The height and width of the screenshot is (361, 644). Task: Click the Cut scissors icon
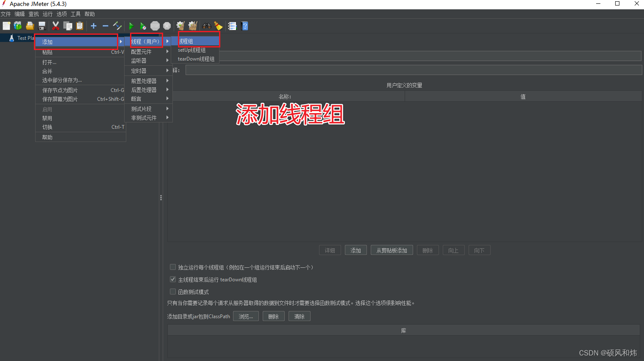[x=56, y=26]
